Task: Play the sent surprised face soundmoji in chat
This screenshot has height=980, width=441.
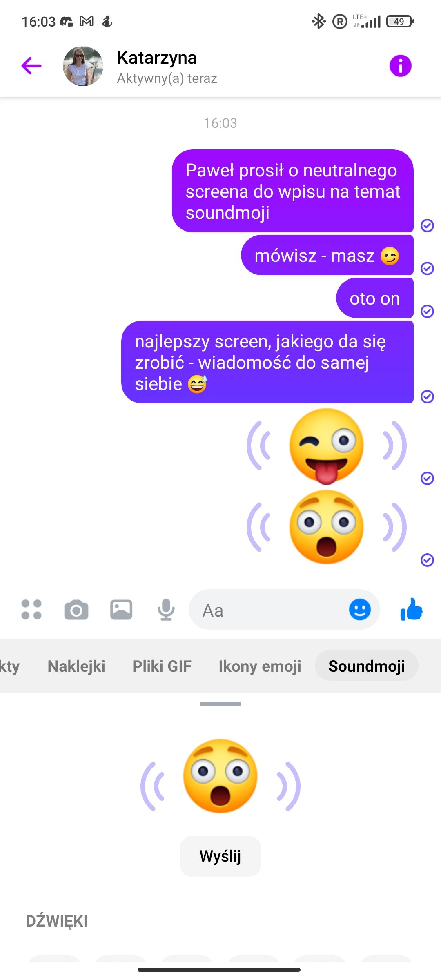Action: (x=327, y=527)
